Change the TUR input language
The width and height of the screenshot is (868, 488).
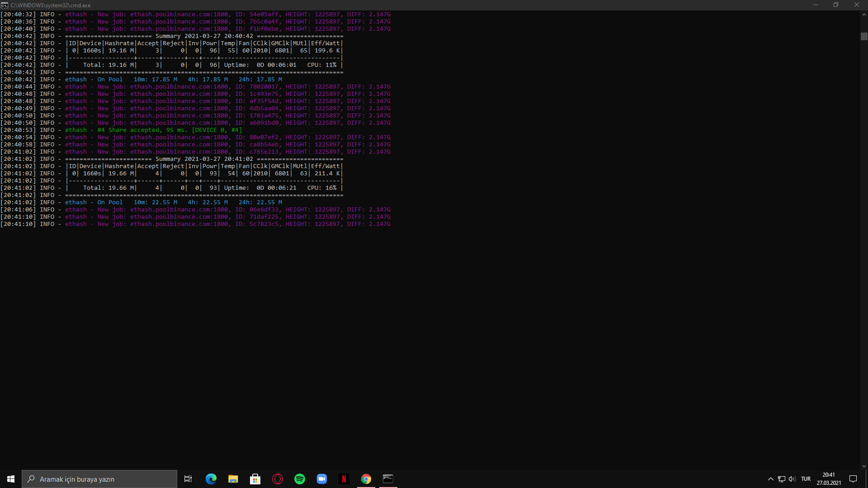(806, 479)
